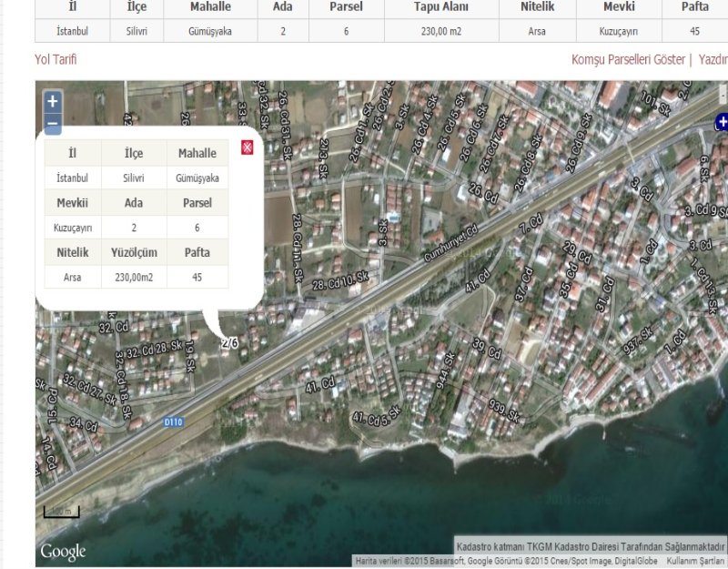Click the Nitelik header in the top table
The image size is (728, 569).
(537, 7)
